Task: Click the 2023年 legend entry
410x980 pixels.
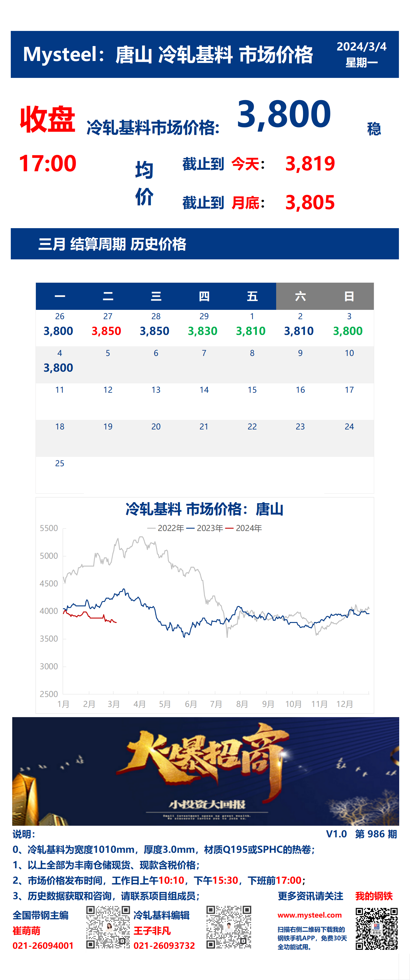Action: (x=205, y=528)
